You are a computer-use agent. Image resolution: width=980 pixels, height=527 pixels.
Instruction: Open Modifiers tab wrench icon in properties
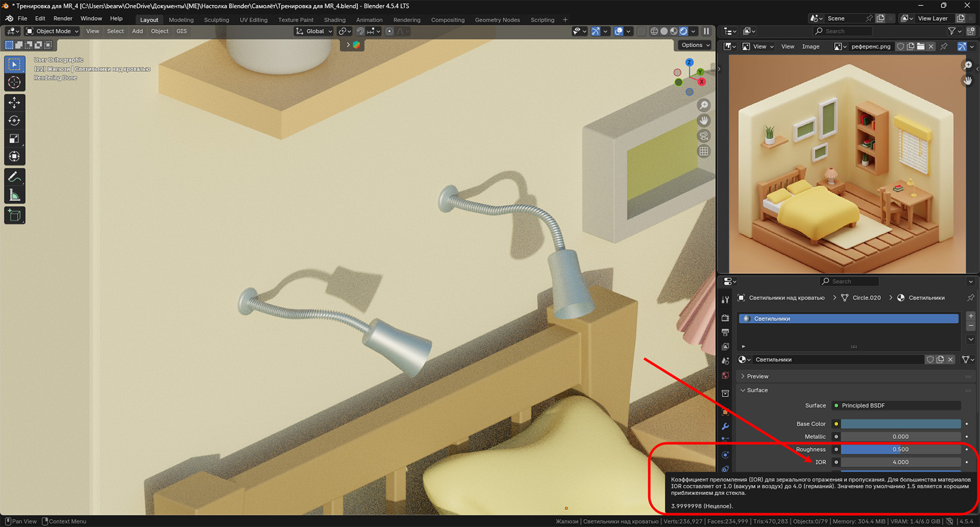(x=725, y=427)
